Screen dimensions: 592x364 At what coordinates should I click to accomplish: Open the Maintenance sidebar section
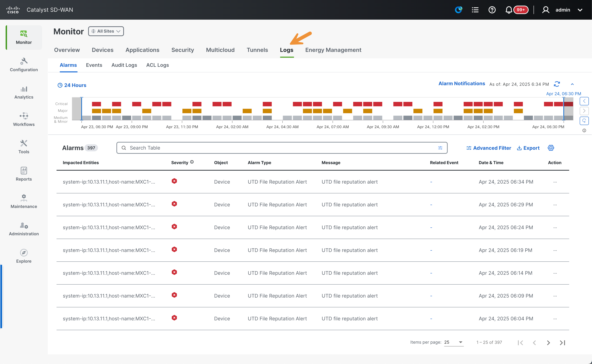coord(24,201)
